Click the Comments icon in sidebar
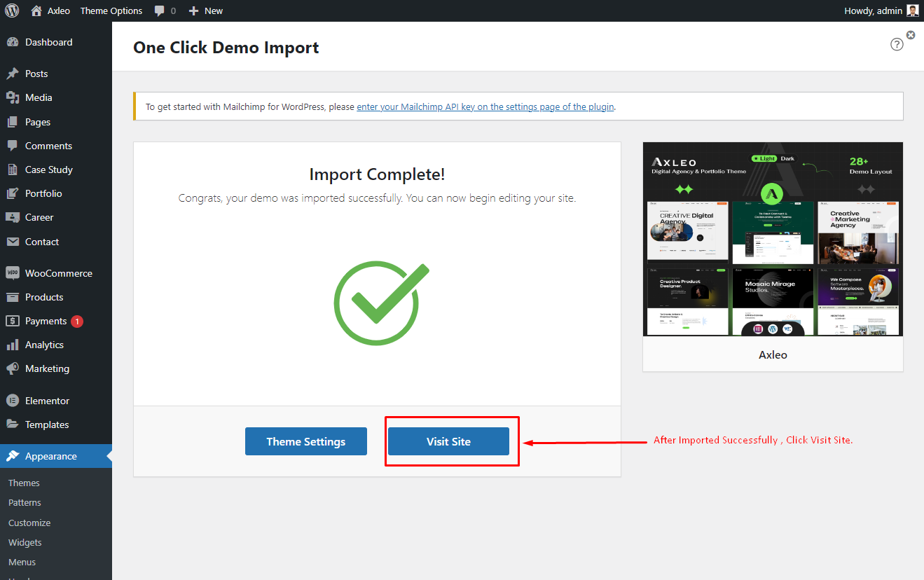924x580 pixels. pyautogui.click(x=13, y=146)
